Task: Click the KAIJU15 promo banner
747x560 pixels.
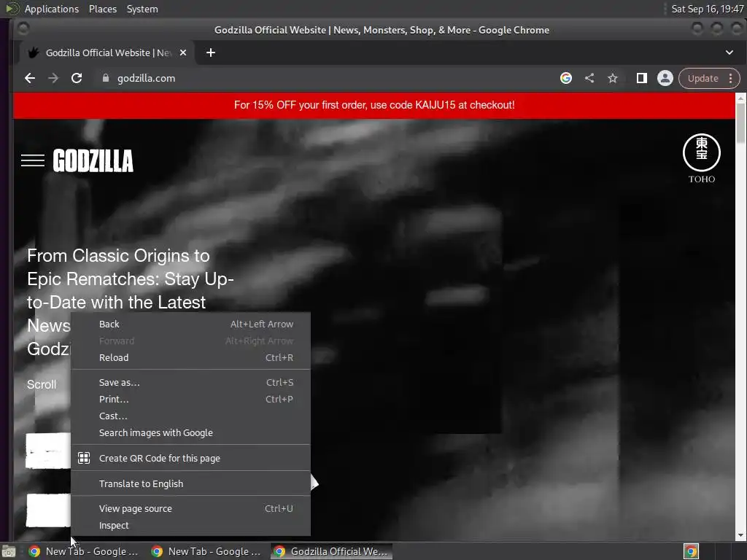Action: 374,105
